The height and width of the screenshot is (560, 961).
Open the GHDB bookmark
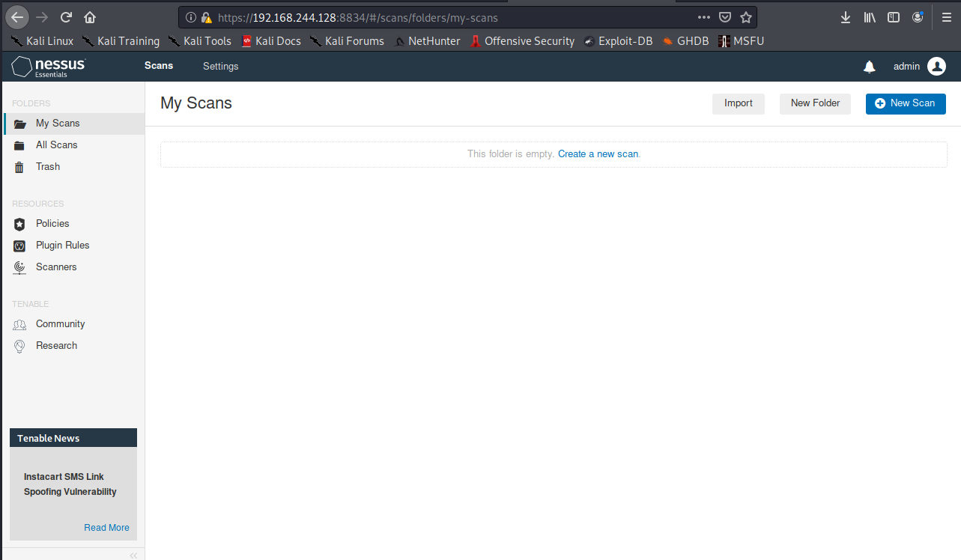pyautogui.click(x=685, y=41)
